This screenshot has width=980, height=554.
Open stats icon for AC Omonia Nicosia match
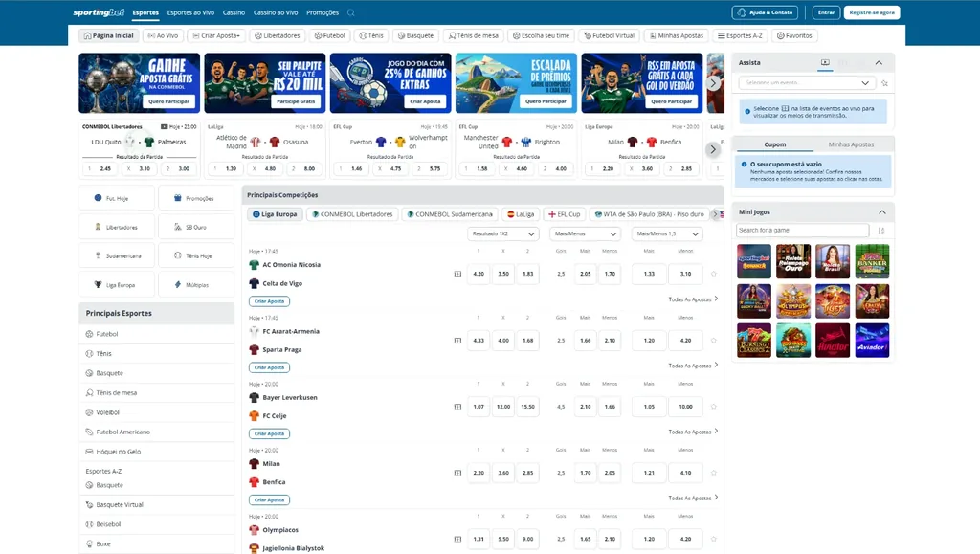pos(457,274)
